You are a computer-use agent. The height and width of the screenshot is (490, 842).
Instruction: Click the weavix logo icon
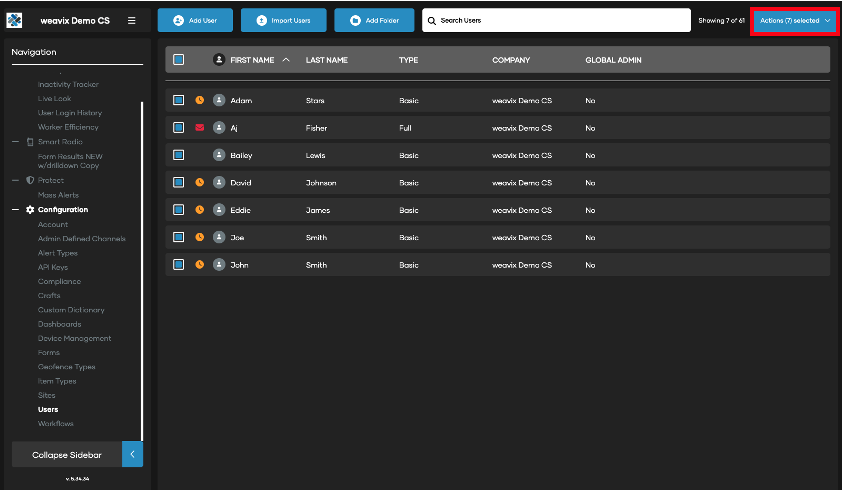pos(15,20)
